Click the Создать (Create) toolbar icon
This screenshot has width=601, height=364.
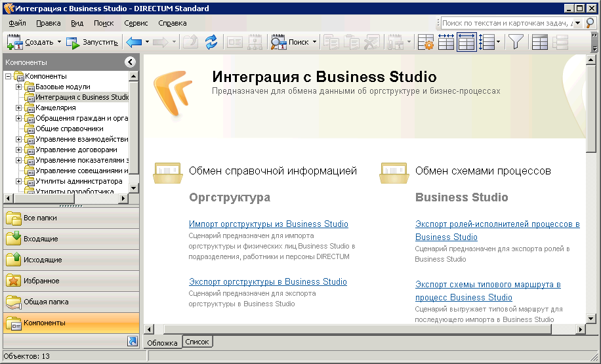(14, 43)
